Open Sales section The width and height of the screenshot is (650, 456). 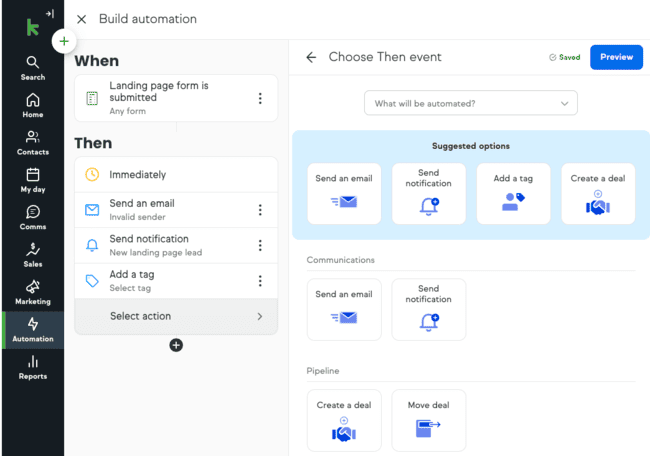[x=33, y=255]
